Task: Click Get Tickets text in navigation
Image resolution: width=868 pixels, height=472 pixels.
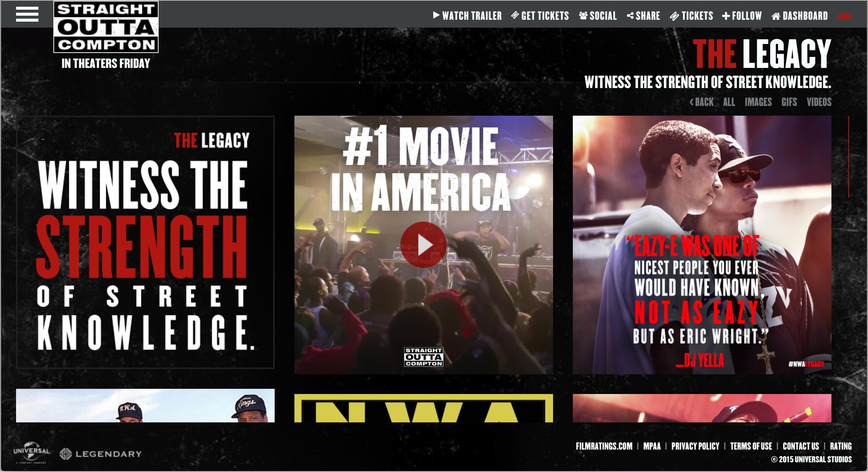Action: pyautogui.click(x=545, y=16)
